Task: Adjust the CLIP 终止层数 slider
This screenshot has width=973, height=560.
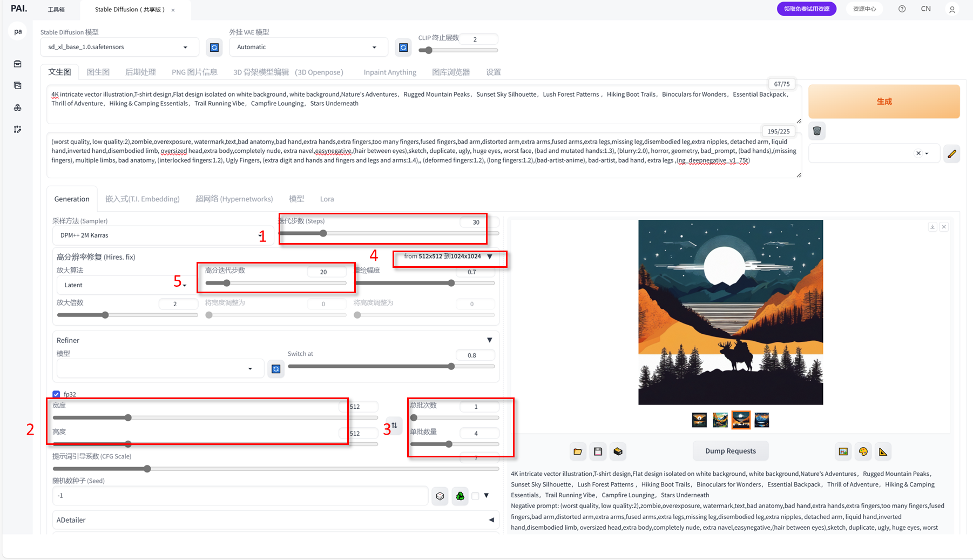Action: pos(458,50)
